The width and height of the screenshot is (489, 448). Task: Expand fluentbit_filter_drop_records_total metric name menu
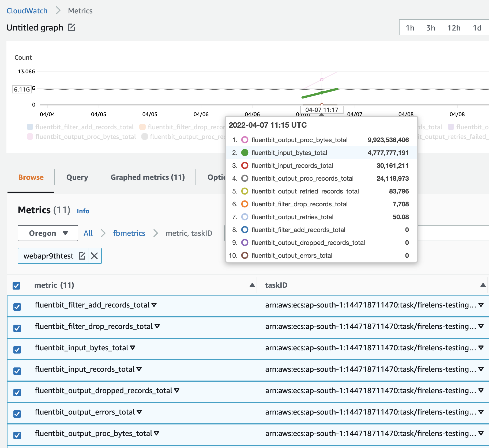(157, 326)
